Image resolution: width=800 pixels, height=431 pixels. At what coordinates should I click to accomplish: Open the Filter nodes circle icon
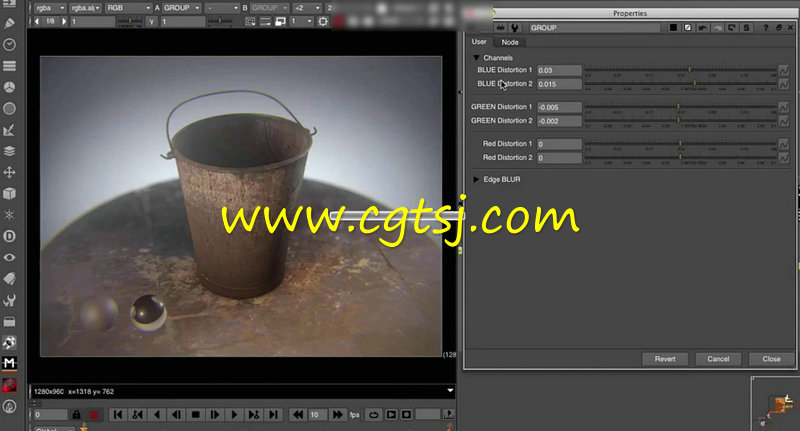tap(9, 108)
